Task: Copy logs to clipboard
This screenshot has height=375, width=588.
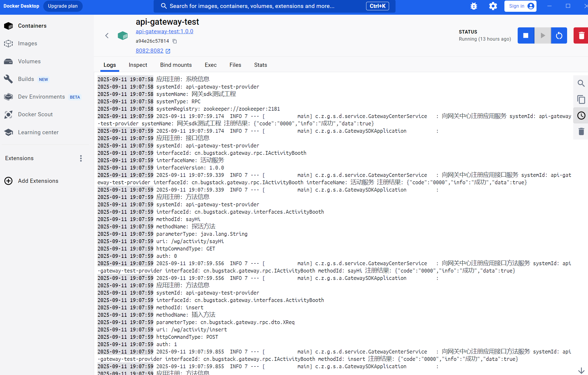Action: point(581,99)
